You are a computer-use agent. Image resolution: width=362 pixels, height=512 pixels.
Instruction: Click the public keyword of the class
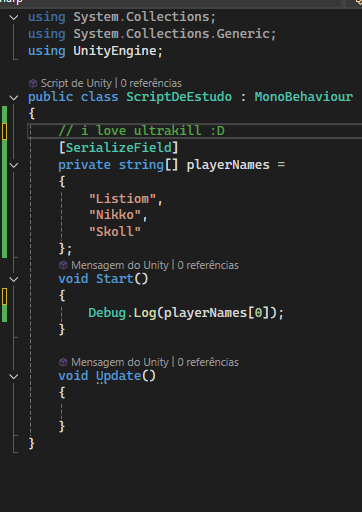(50, 97)
